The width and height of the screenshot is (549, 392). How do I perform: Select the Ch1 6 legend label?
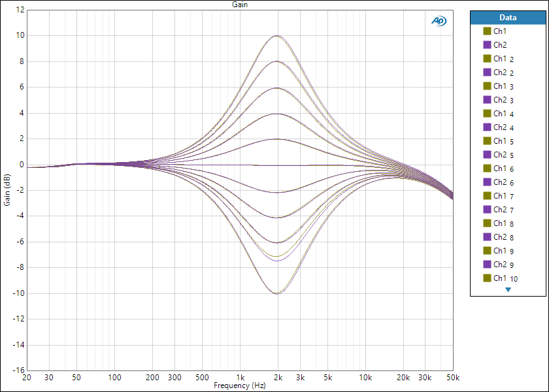[503, 169]
